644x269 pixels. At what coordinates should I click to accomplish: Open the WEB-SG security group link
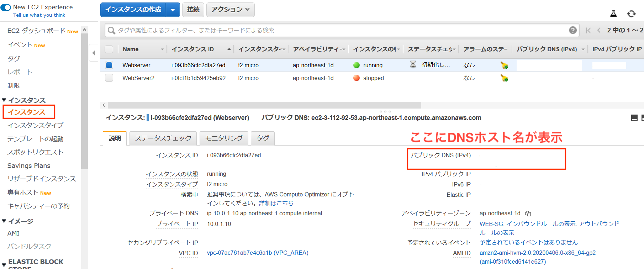491,224
